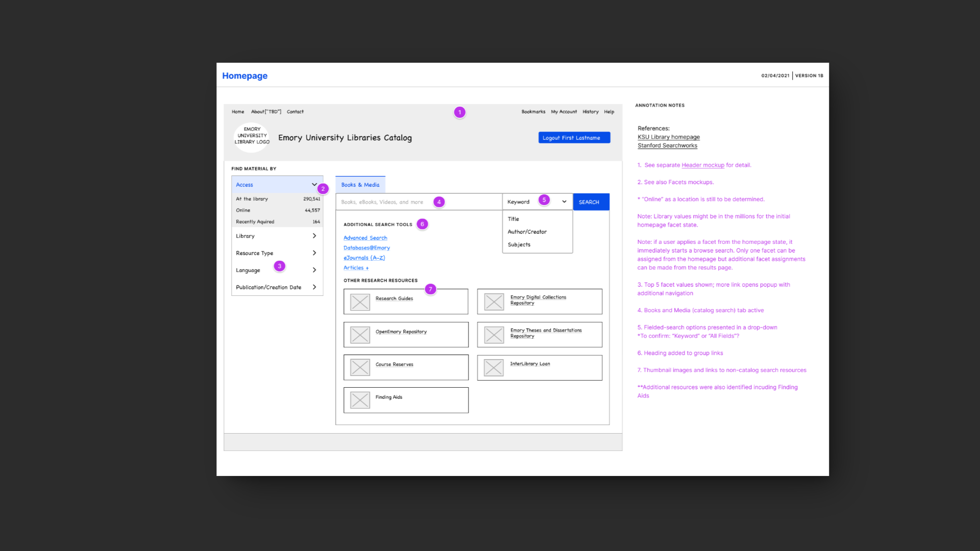Click annotation marker number 1 in header
980x551 pixels.
pyautogui.click(x=459, y=112)
